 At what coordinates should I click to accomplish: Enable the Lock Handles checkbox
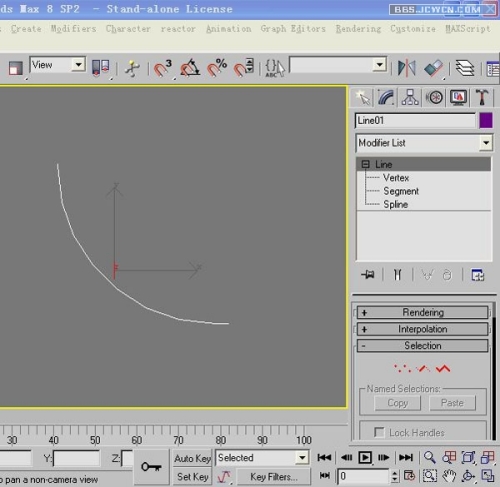click(379, 432)
